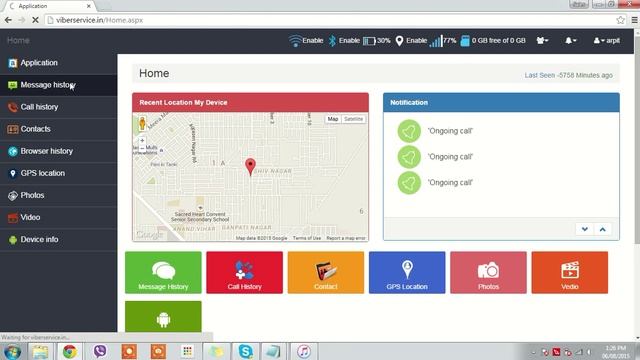Click the Notification panel header

(x=501, y=102)
